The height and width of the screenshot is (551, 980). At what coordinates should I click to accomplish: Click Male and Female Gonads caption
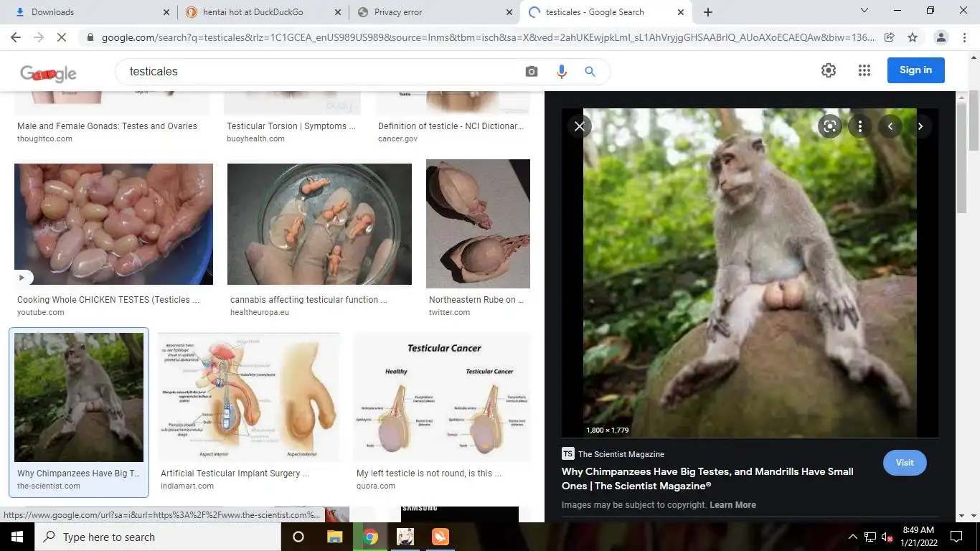click(107, 126)
